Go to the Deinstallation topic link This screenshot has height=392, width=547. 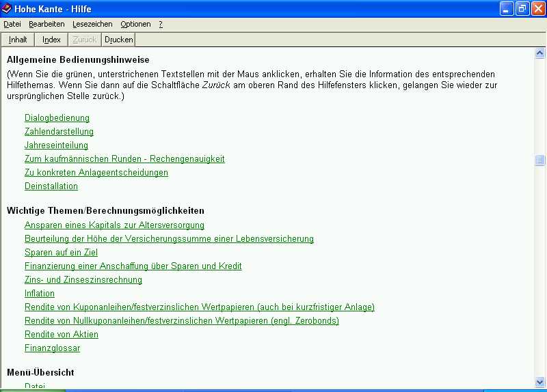click(x=51, y=186)
